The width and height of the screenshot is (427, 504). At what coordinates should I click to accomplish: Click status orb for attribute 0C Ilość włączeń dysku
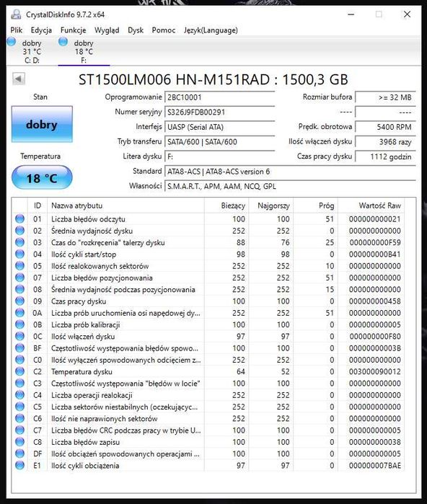point(20,336)
